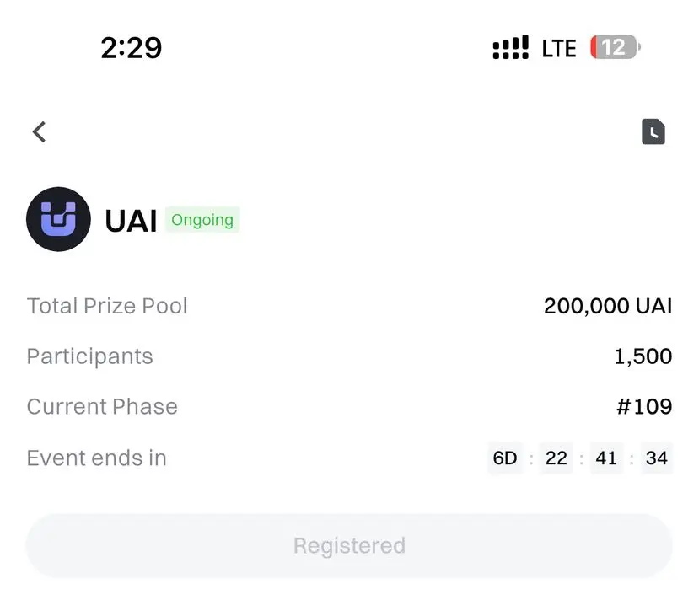Click the 22 hours countdown box

click(x=556, y=458)
